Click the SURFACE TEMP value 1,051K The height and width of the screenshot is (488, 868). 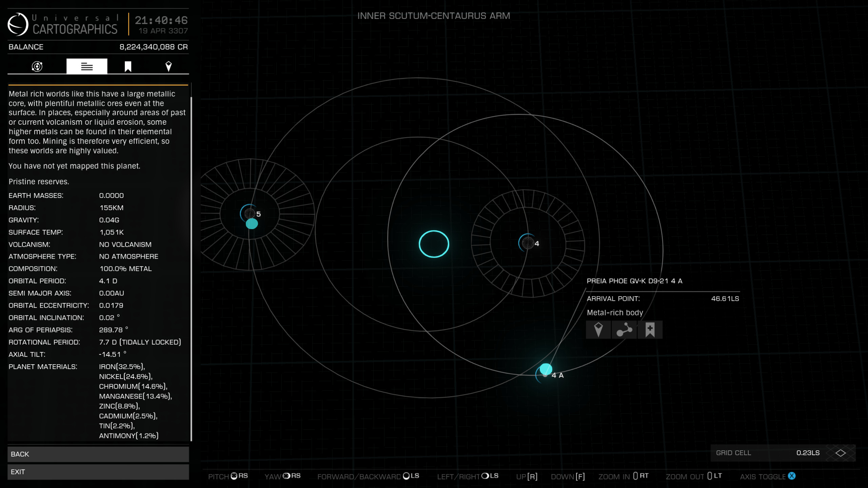click(112, 232)
